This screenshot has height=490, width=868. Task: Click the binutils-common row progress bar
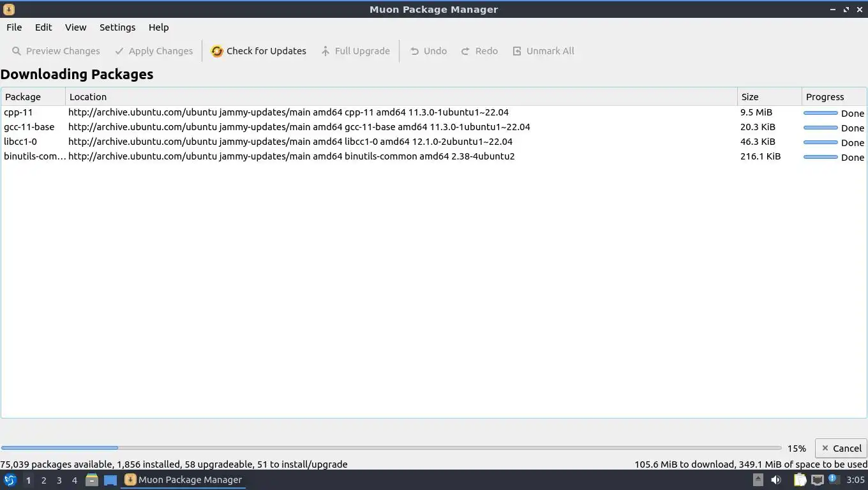point(820,157)
